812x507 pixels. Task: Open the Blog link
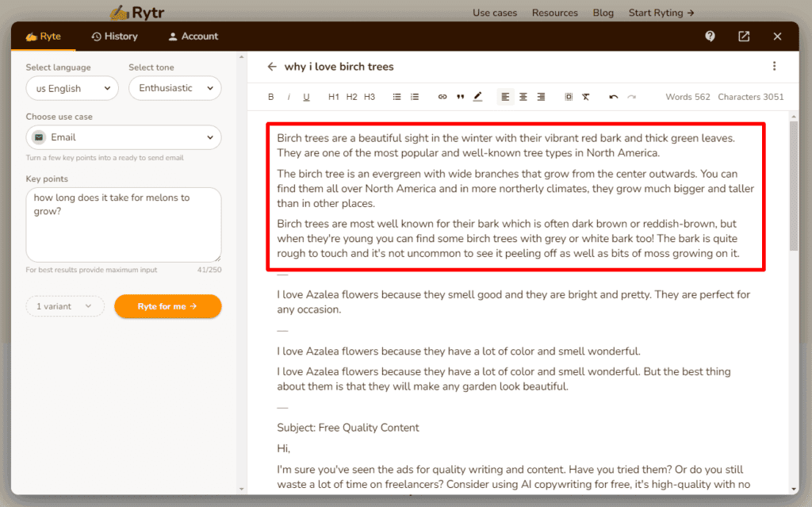click(603, 13)
